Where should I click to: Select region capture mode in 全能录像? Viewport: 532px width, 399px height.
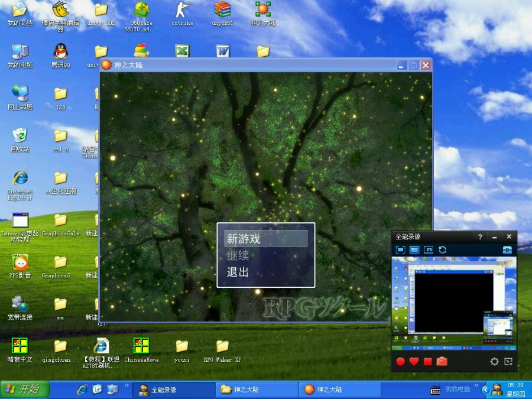point(400,250)
